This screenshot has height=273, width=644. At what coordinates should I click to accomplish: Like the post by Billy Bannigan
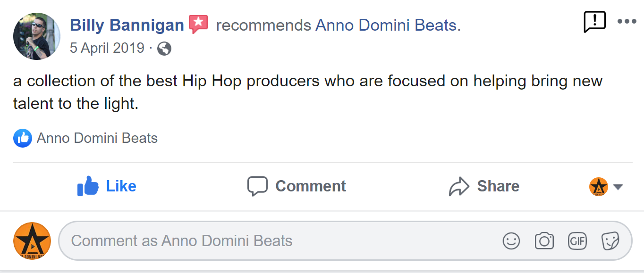coord(107,186)
